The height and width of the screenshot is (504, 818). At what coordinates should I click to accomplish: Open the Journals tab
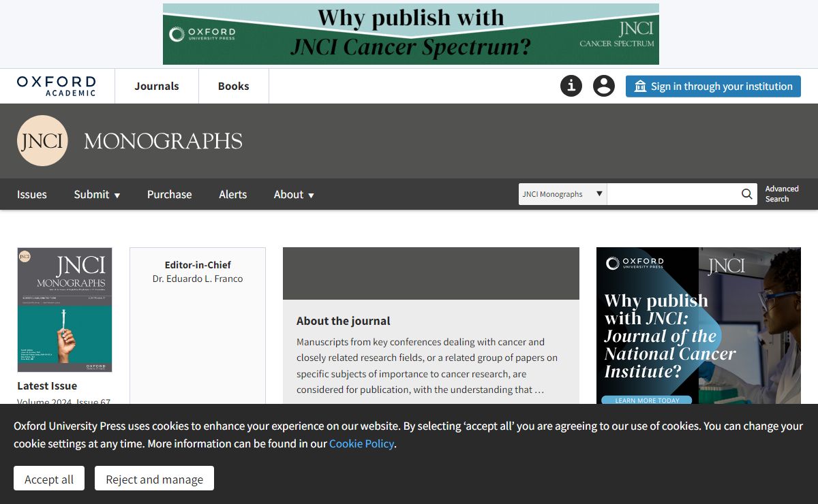[157, 86]
